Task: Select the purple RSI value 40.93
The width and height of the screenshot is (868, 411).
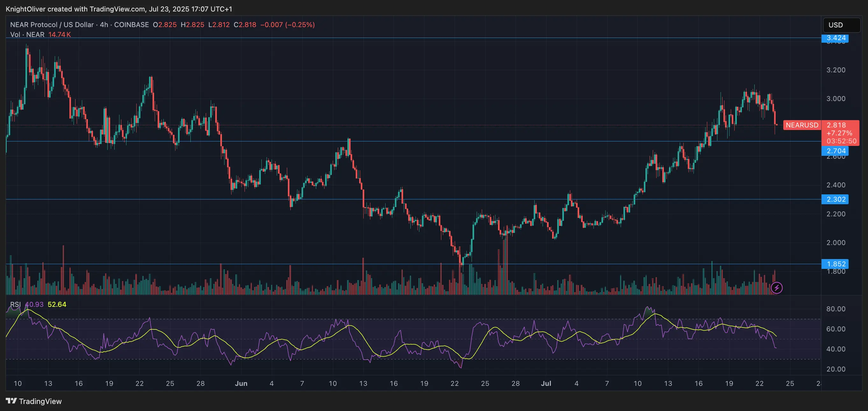Action: 34,304
